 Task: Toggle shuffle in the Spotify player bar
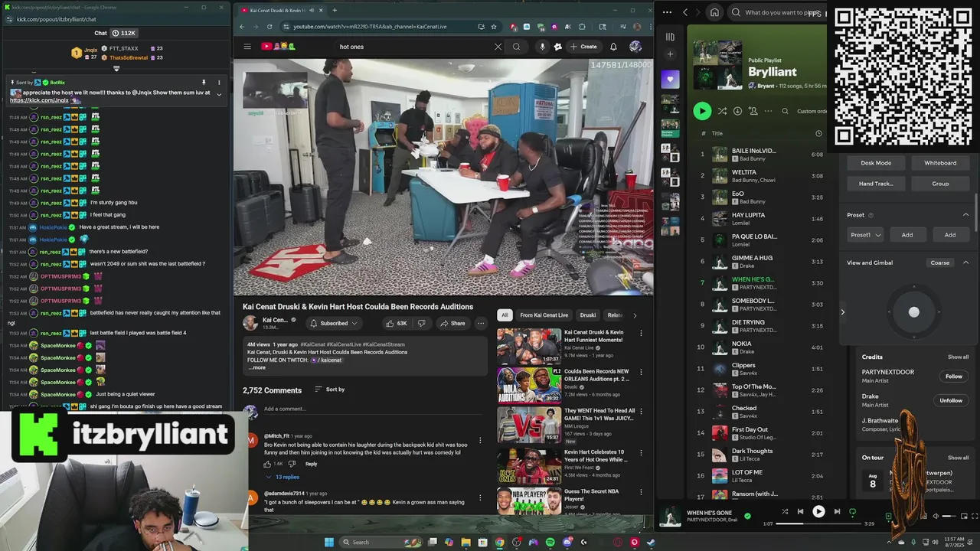coord(785,511)
